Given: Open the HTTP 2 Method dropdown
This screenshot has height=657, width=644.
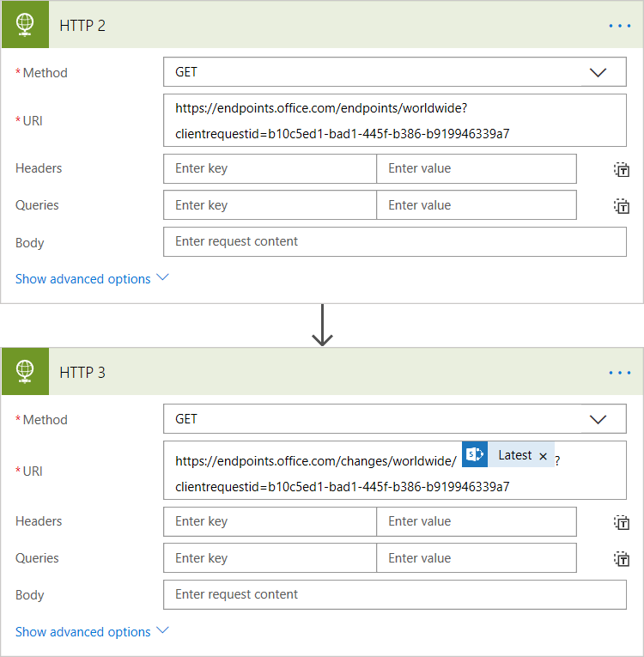Looking at the screenshot, I should 598,73.
